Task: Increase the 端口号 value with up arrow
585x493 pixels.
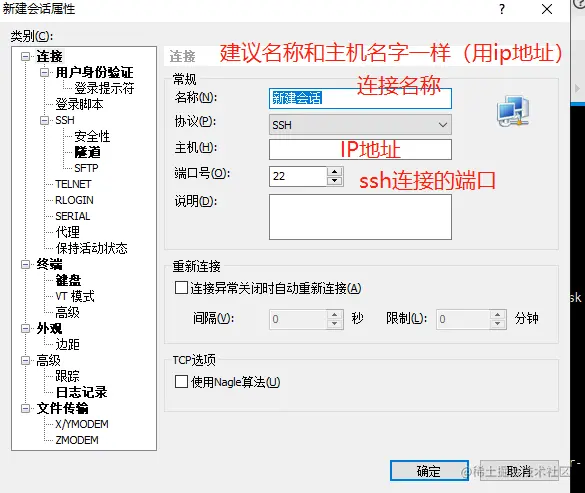Action: point(334,172)
